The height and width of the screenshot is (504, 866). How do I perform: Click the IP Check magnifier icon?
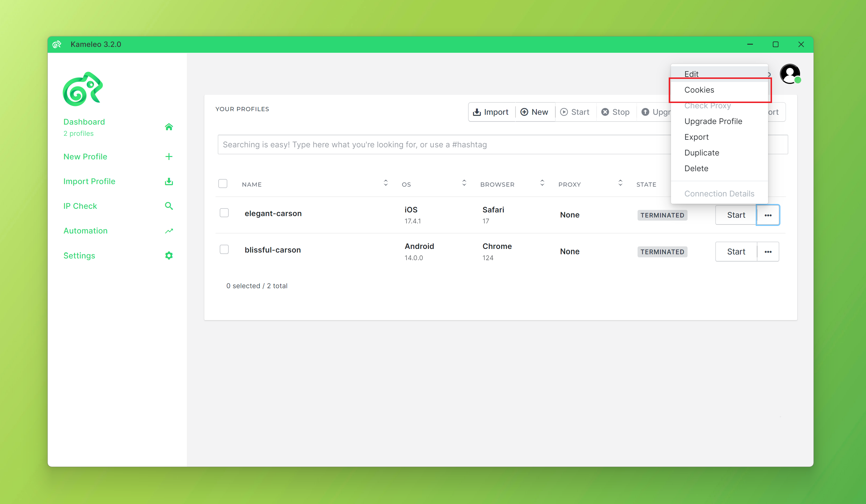tap(169, 206)
